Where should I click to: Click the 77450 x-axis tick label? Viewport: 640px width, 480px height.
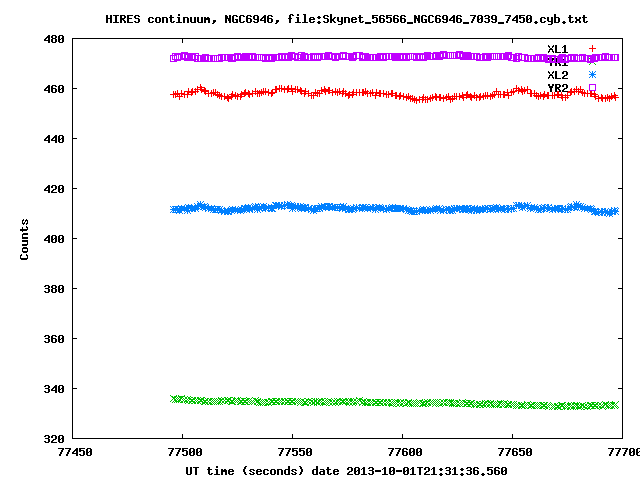[x=75, y=452]
